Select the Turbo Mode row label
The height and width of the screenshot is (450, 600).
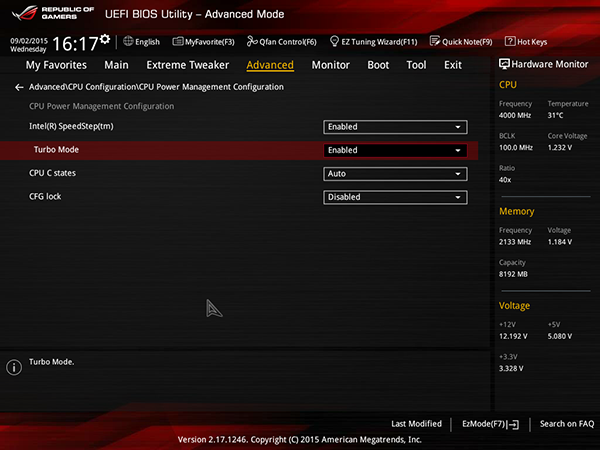pyautogui.click(x=56, y=150)
